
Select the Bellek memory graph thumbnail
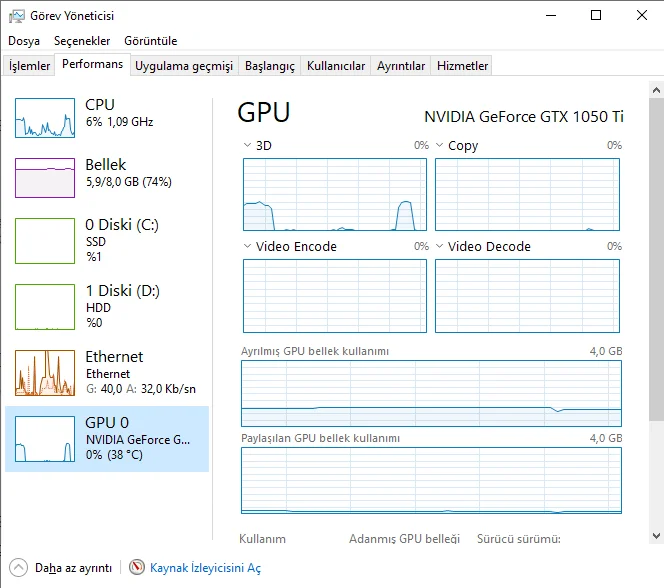(45, 178)
